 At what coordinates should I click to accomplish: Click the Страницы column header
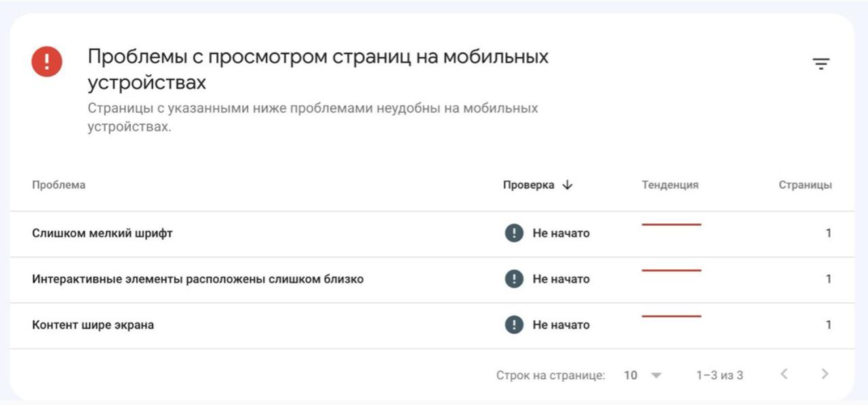(805, 185)
